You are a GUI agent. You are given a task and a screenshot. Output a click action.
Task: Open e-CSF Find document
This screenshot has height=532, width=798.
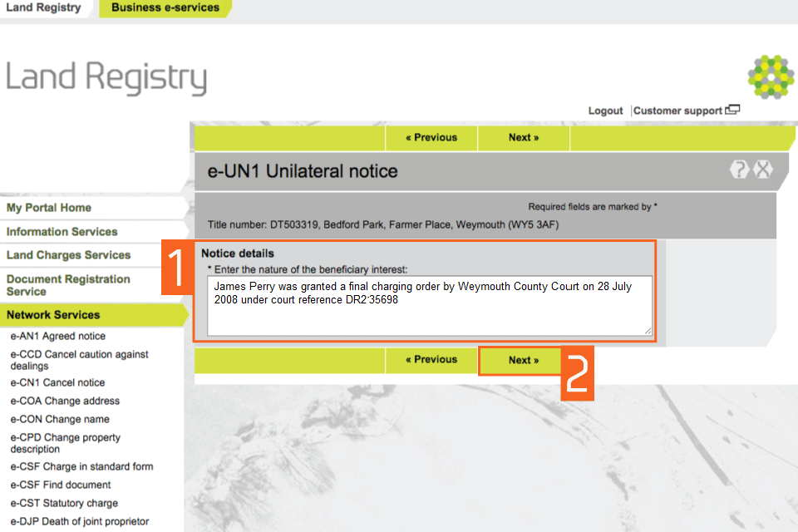pyautogui.click(x=61, y=485)
